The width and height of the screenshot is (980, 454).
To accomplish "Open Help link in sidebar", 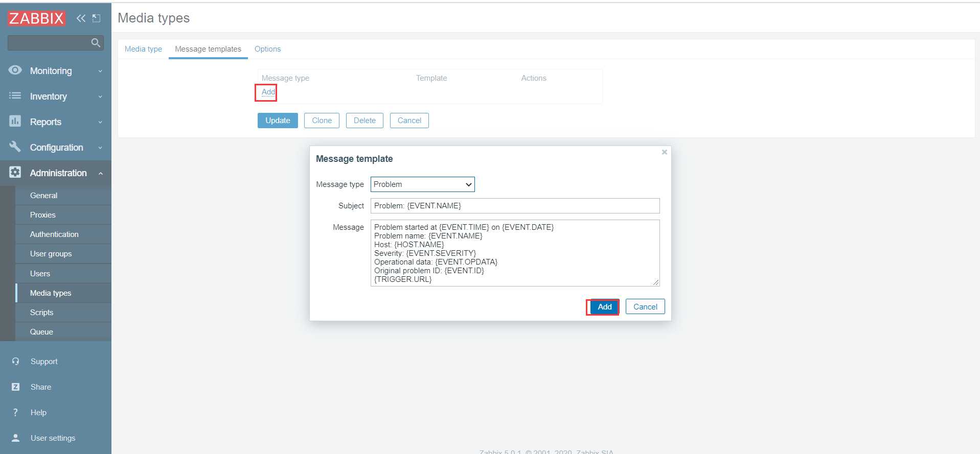I will coord(38,413).
